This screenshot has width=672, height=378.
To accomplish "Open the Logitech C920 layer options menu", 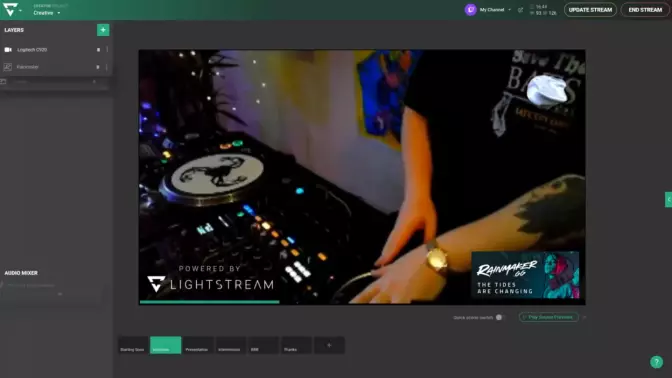I will (x=107, y=50).
